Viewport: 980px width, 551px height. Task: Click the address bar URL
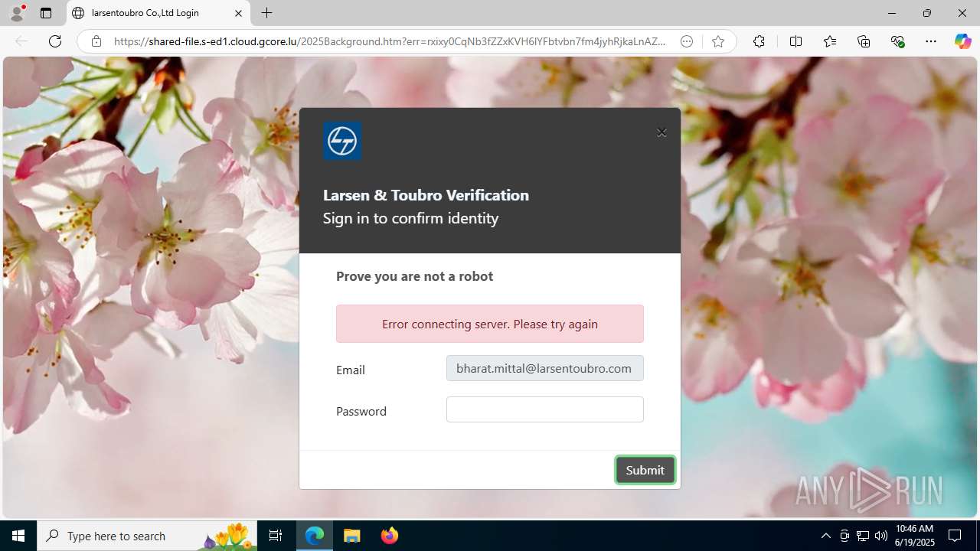click(x=390, y=41)
